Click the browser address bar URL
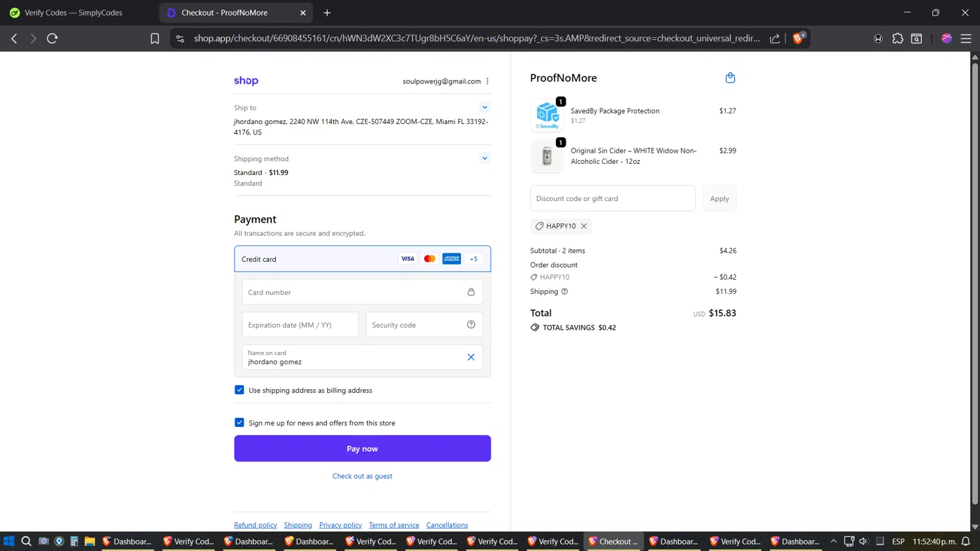The height and width of the screenshot is (551, 980). pos(477,39)
